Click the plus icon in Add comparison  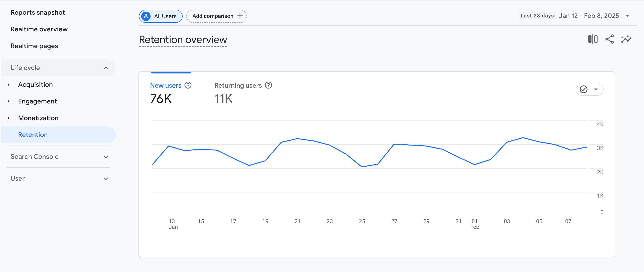[x=240, y=16]
